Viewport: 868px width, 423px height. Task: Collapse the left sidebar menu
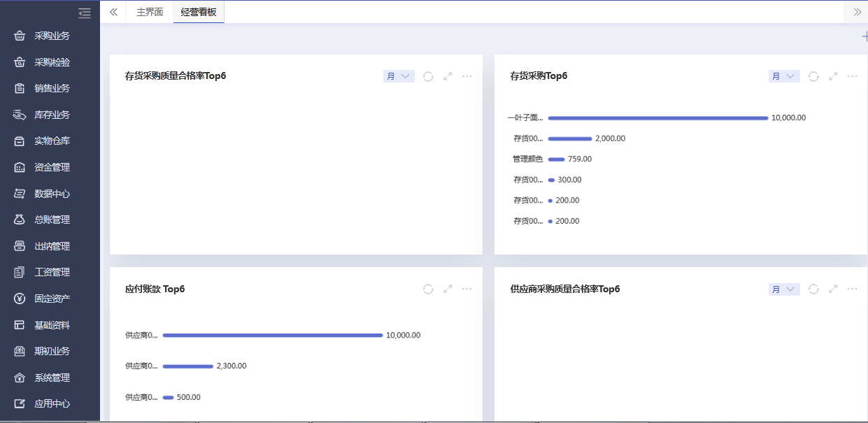pyautogui.click(x=85, y=13)
